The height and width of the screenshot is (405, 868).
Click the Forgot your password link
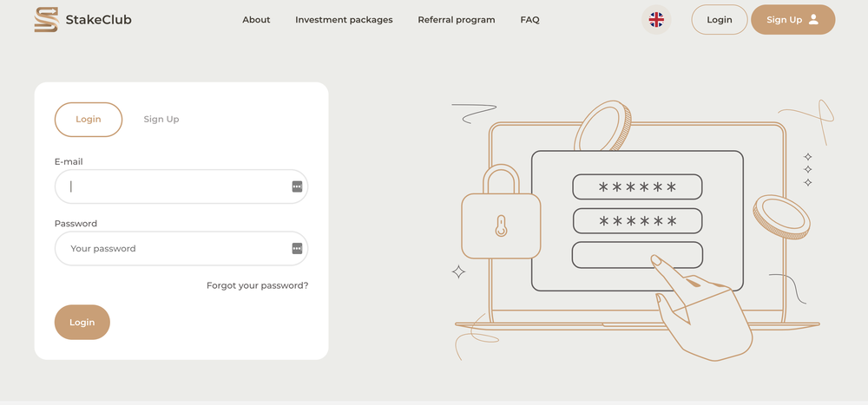click(x=257, y=285)
